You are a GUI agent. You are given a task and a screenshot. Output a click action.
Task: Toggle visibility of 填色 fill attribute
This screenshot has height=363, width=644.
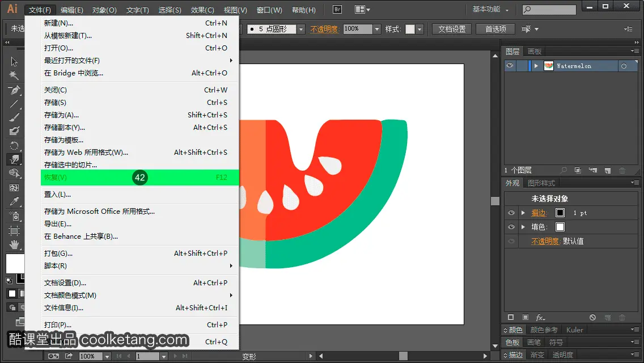(x=511, y=227)
